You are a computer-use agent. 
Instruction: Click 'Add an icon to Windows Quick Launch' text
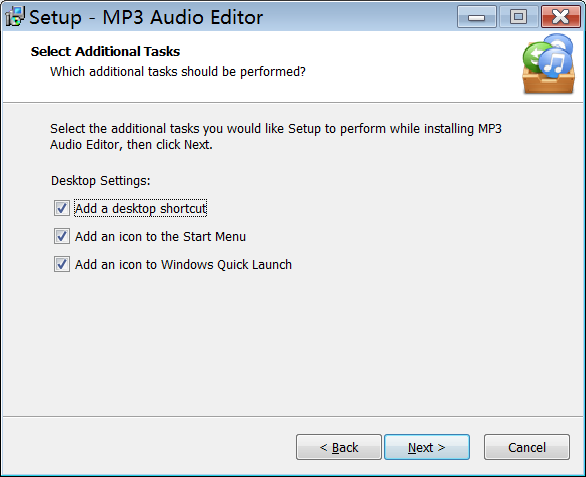183,265
